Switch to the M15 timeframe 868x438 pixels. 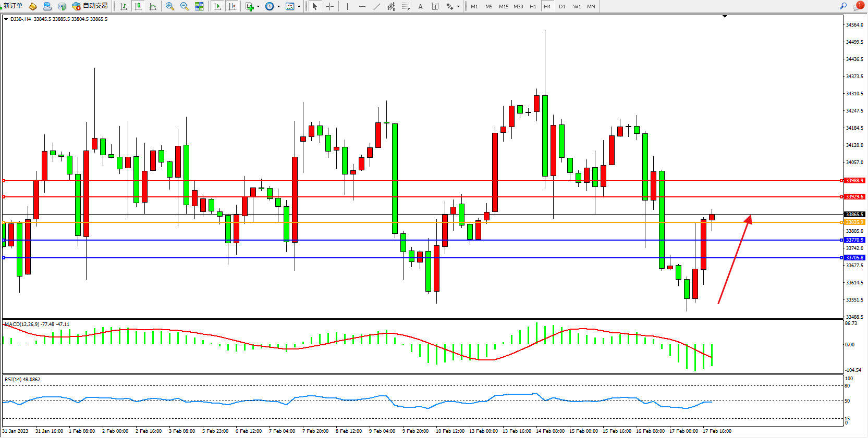coord(503,6)
